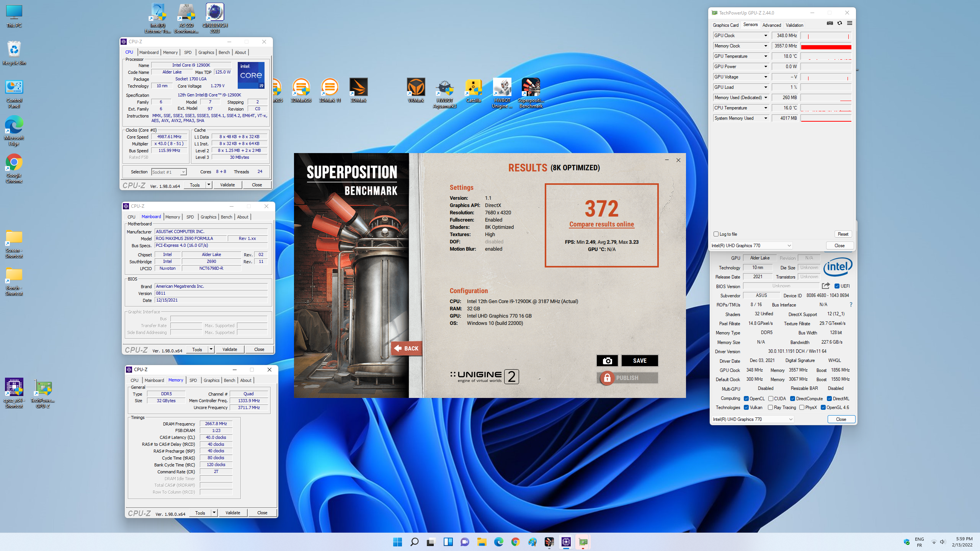Open Bench tab in top CPU-Z window
This screenshot has height=551, width=980.
[224, 52]
